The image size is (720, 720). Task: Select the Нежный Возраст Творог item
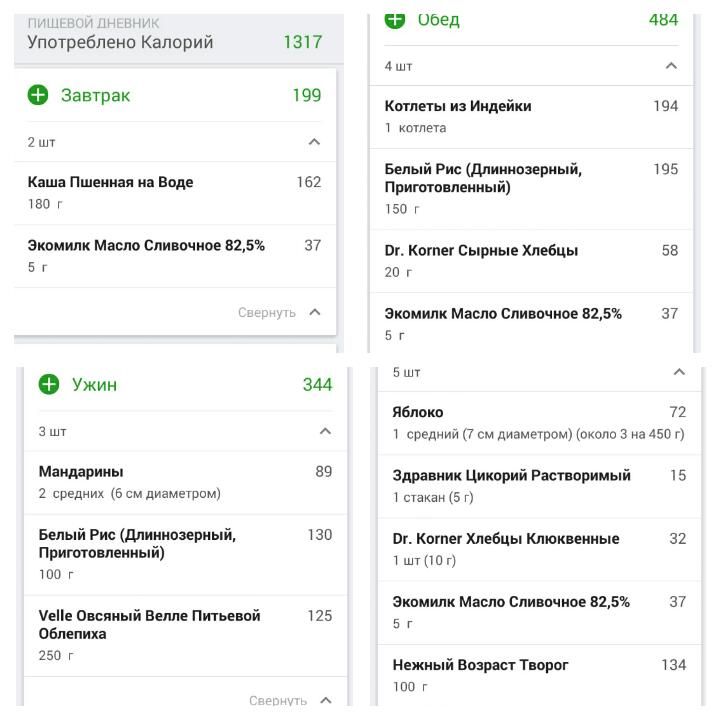[538, 674]
